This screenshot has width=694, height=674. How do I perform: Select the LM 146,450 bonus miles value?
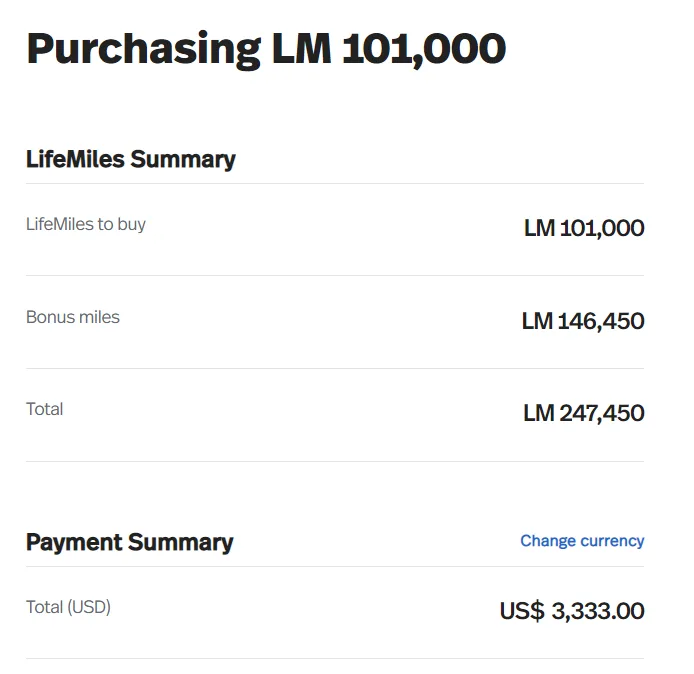[x=583, y=321]
